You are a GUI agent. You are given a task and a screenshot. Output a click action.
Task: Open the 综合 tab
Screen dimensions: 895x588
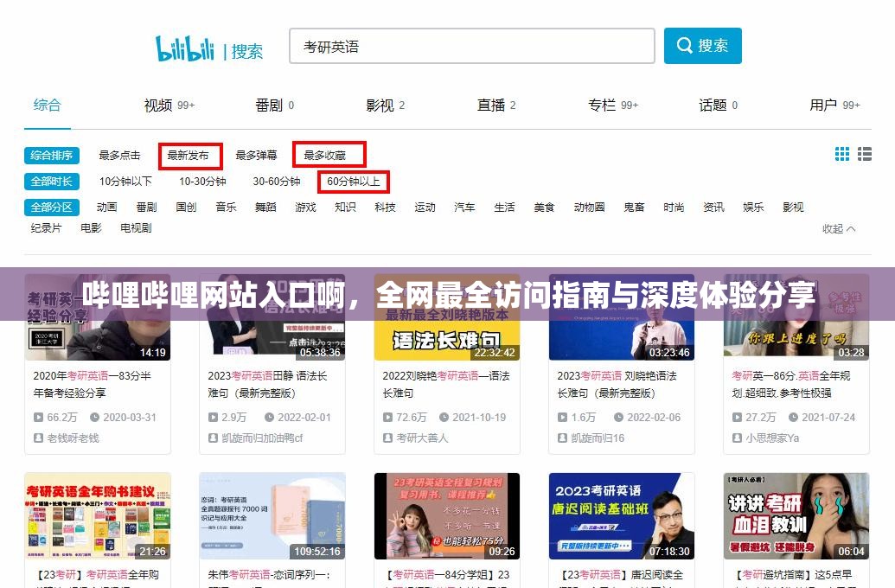(x=47, y=105)
